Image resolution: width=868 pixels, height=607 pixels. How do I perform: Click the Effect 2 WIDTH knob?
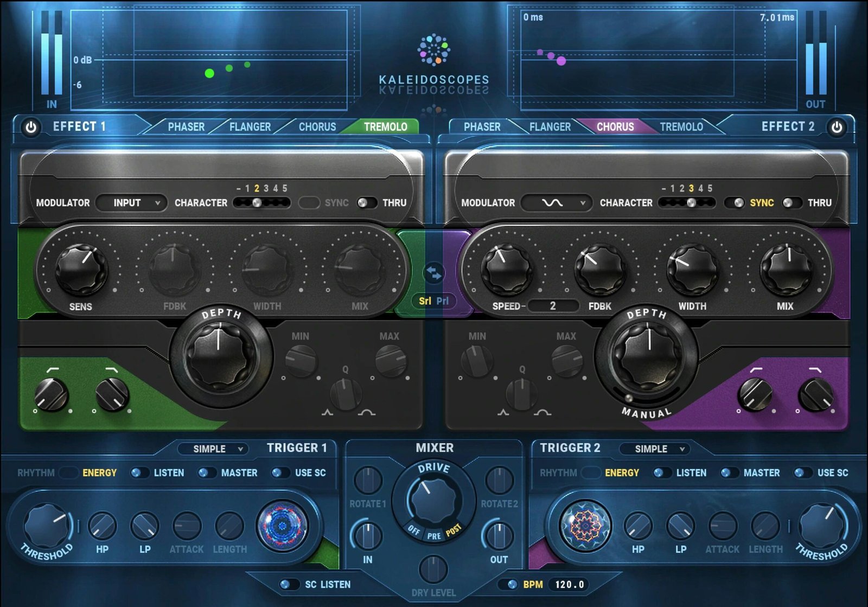(x=692, y=269)
